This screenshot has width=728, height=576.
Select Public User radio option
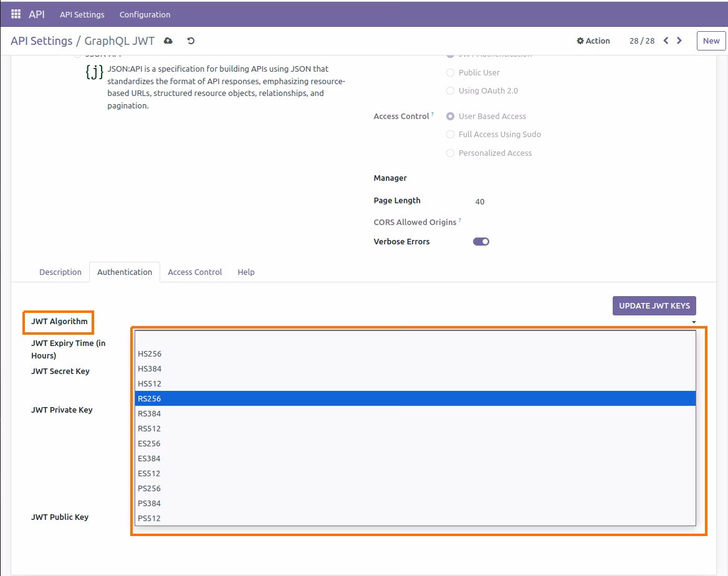click(450, 72)
